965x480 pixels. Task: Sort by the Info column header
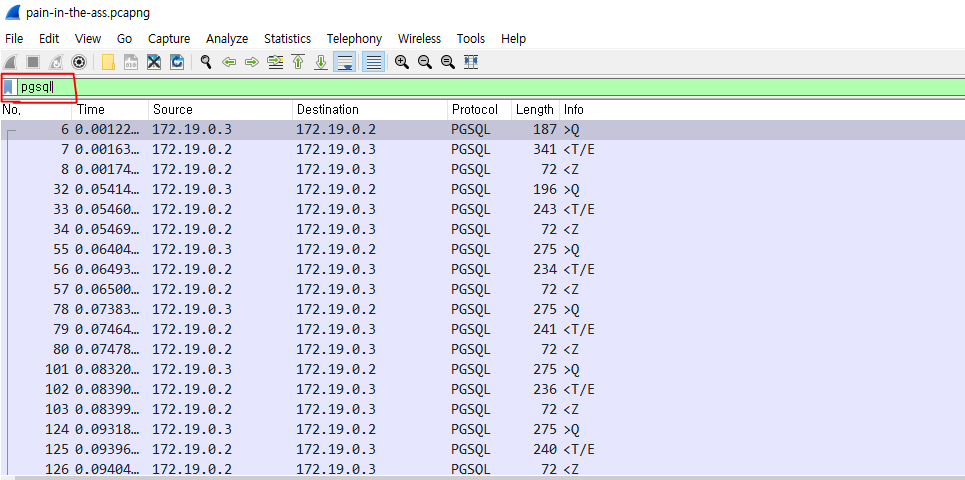(763, 110)
